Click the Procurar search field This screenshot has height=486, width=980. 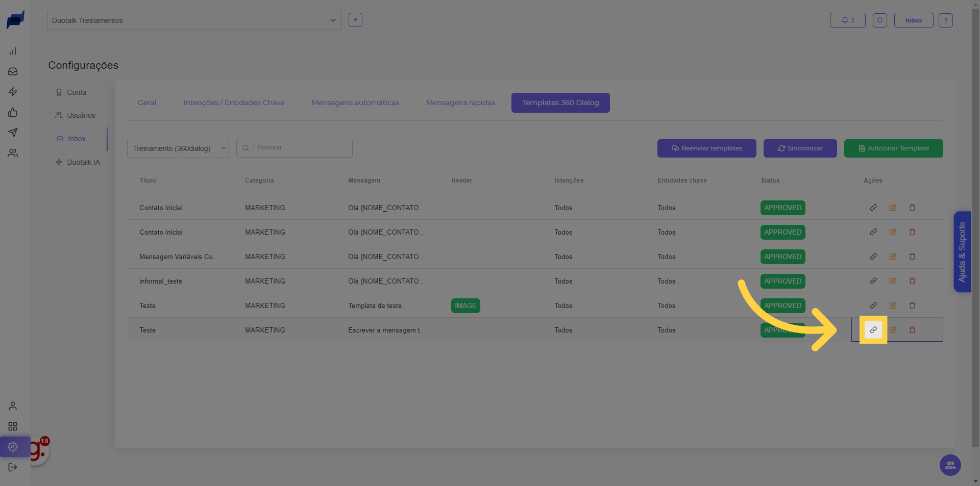tap(301, 148)
